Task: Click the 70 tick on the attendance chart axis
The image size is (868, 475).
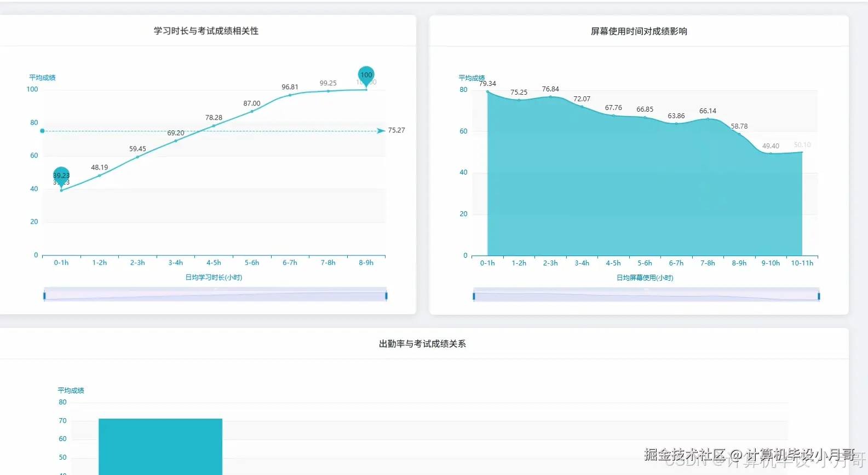Action: (62, 421)
